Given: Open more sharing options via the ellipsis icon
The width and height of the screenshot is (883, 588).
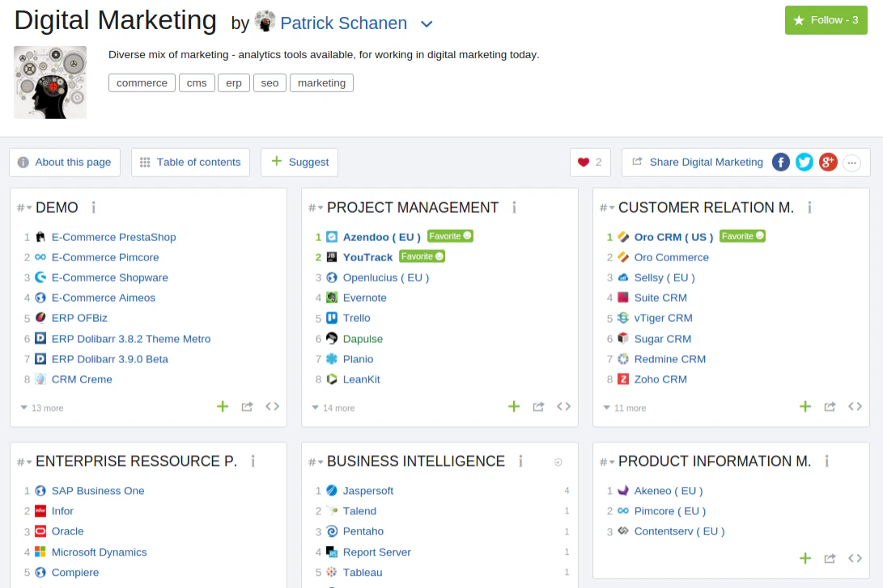Looking at the screenshot, I should click(851, 162).
